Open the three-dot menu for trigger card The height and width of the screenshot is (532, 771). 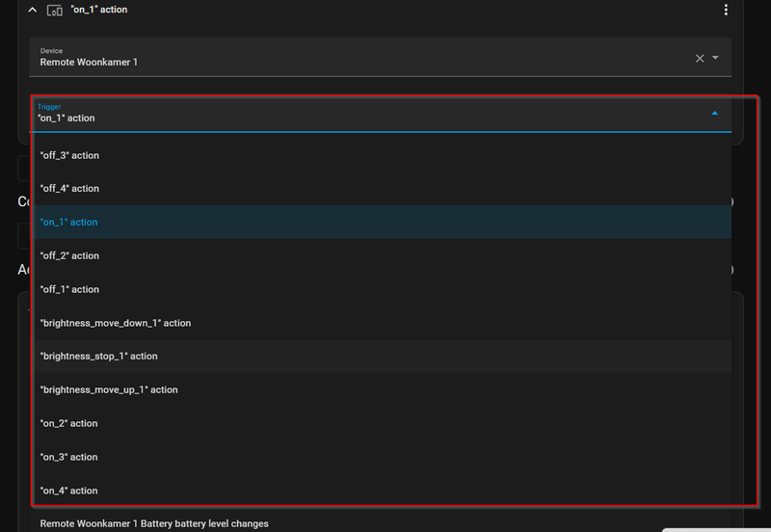pos(726,10)
